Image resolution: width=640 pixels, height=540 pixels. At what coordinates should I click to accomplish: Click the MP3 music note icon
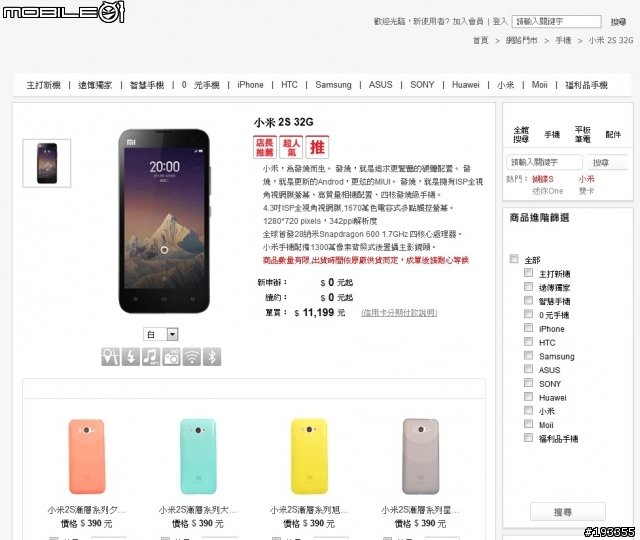[151, 357]
